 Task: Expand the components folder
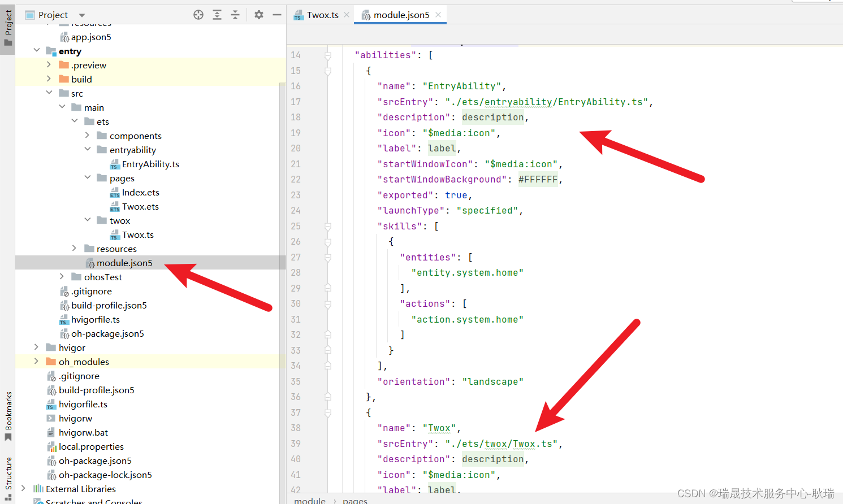(x=88, y=136)
